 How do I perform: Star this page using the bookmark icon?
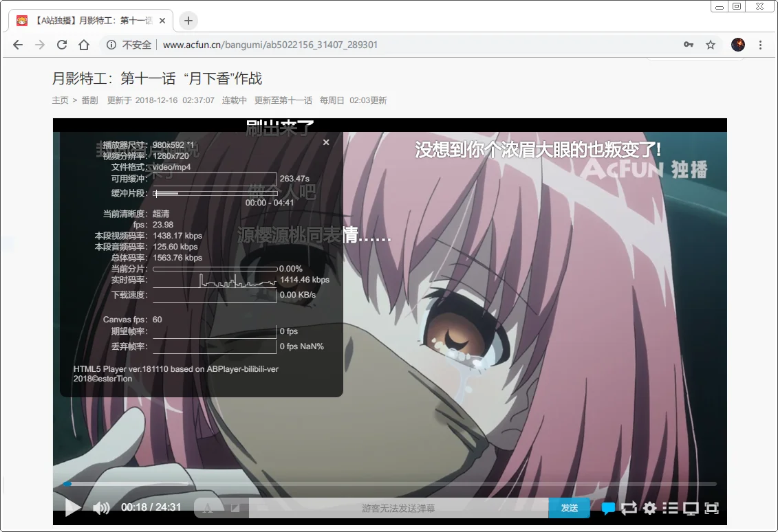click(x=711, y=44)
